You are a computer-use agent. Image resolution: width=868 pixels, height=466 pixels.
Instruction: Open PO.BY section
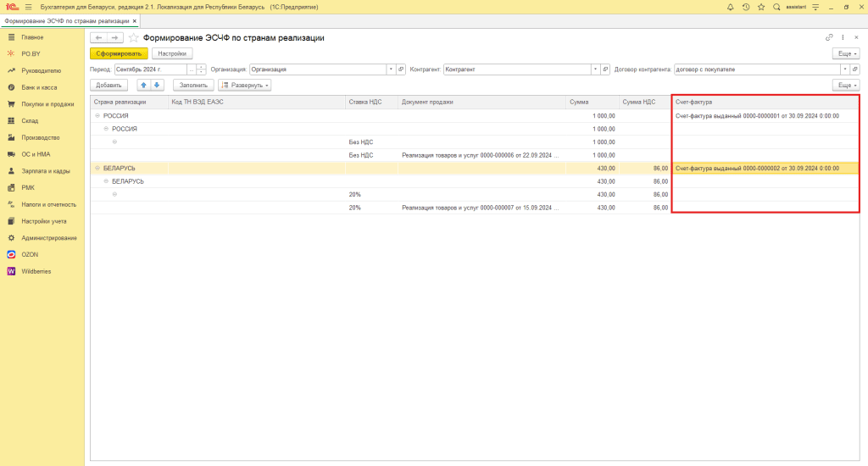click(x=31, y=53)
